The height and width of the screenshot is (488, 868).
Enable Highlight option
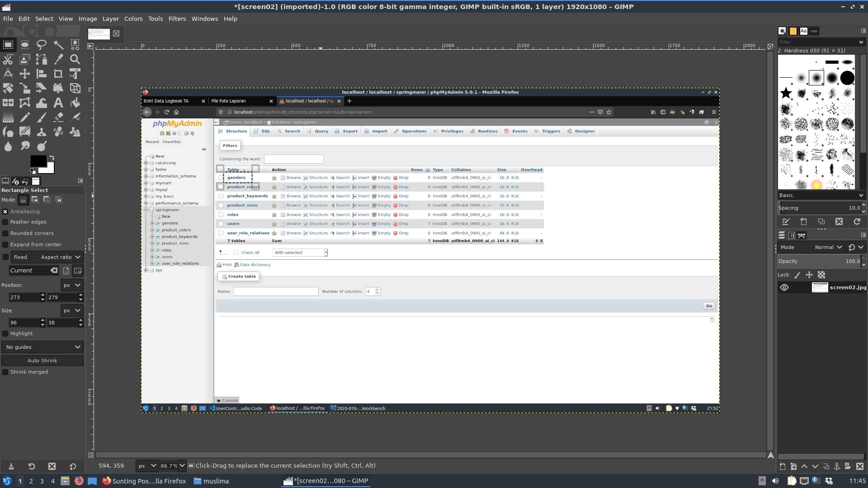(5, 333)
